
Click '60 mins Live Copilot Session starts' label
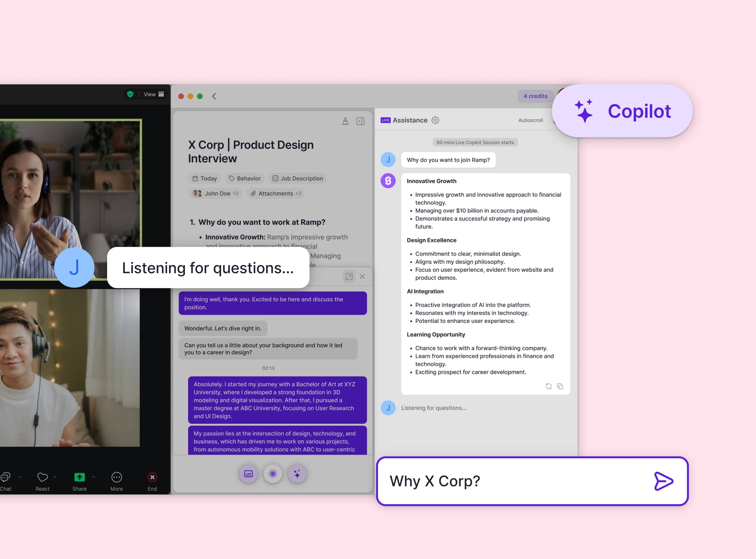tap(475, 143)
